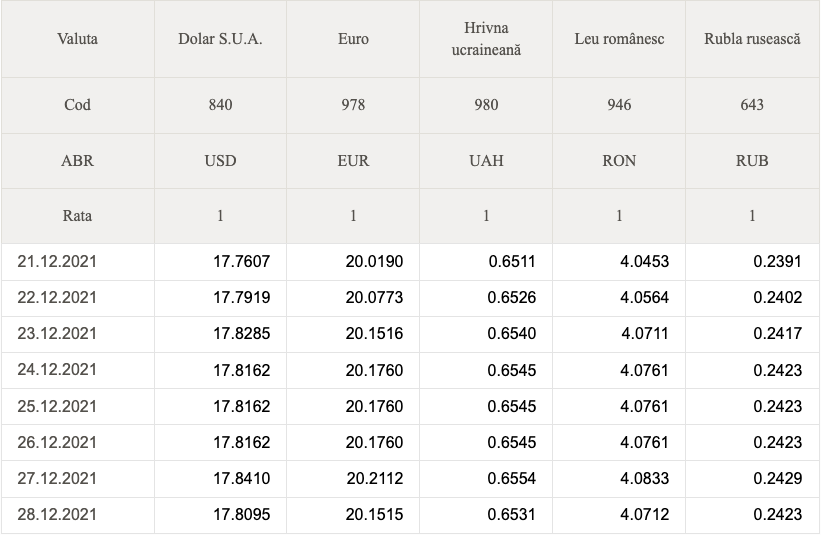821x535 pixels.
Task: Select the Valuta header cell
Action: pyautogui.click(x=77, y=39)
